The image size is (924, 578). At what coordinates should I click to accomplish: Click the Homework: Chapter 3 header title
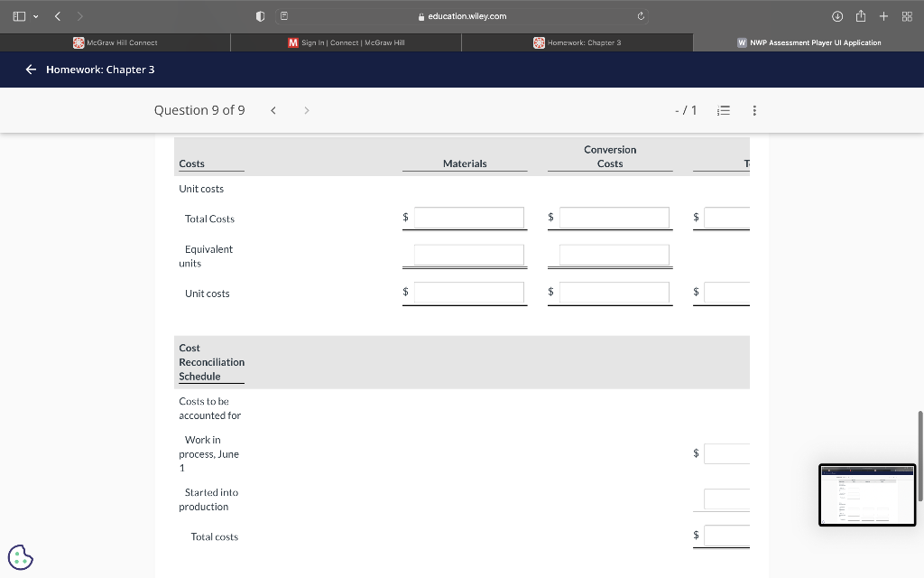(x=100, y=70)
